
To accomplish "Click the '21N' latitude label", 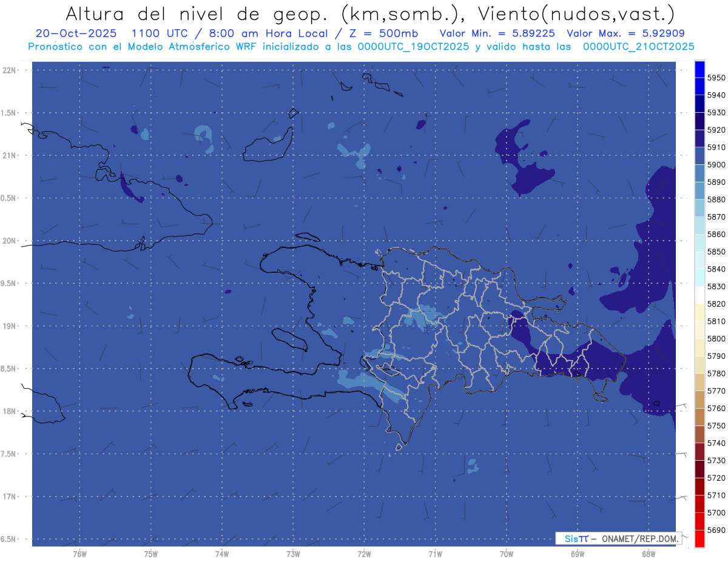I will tap(9, 155).
